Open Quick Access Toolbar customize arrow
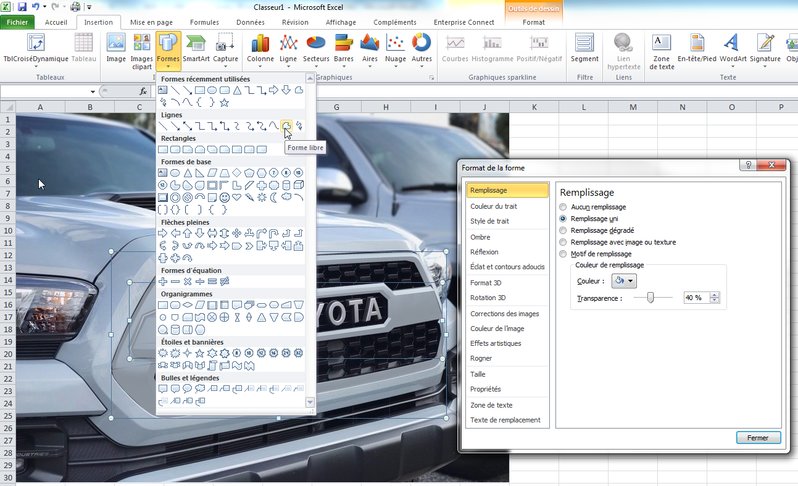This screenshot has height=486, width=798. pos(89,7)
